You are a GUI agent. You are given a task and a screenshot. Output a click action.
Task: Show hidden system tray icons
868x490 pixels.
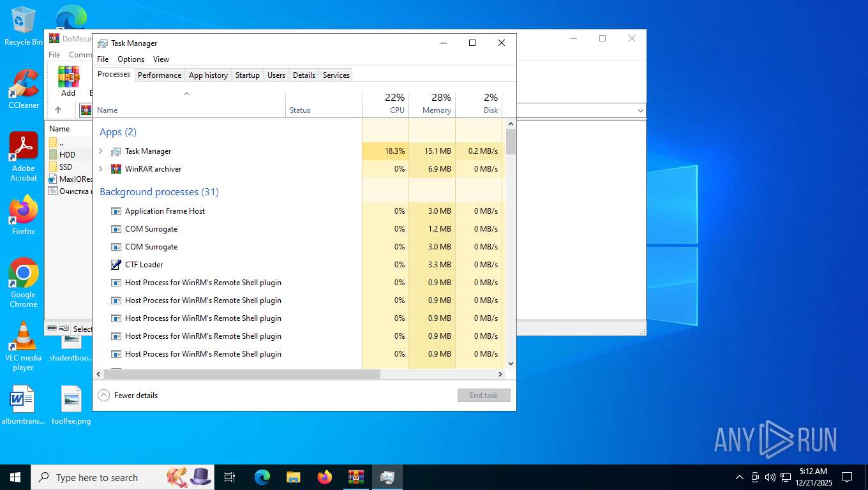coord(740,477)
